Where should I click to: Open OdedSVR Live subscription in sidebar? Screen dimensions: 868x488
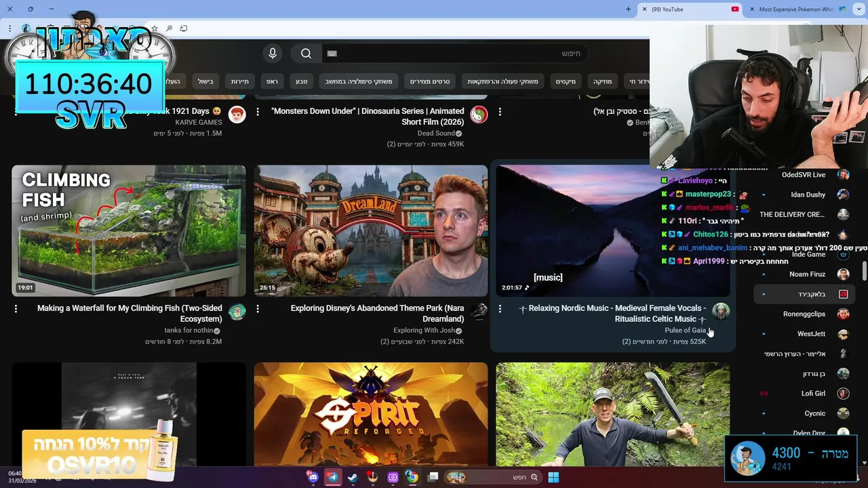804,175
